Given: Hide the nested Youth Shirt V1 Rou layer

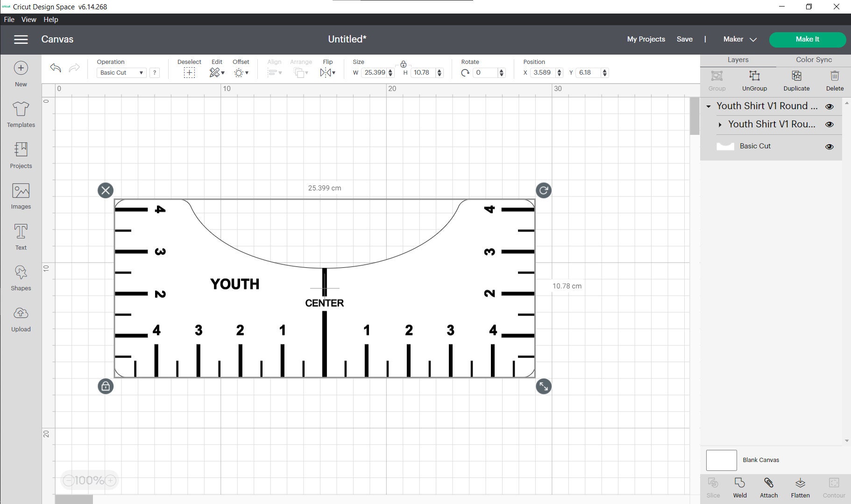Looking at the screenshot, I should tap(830, 125).
